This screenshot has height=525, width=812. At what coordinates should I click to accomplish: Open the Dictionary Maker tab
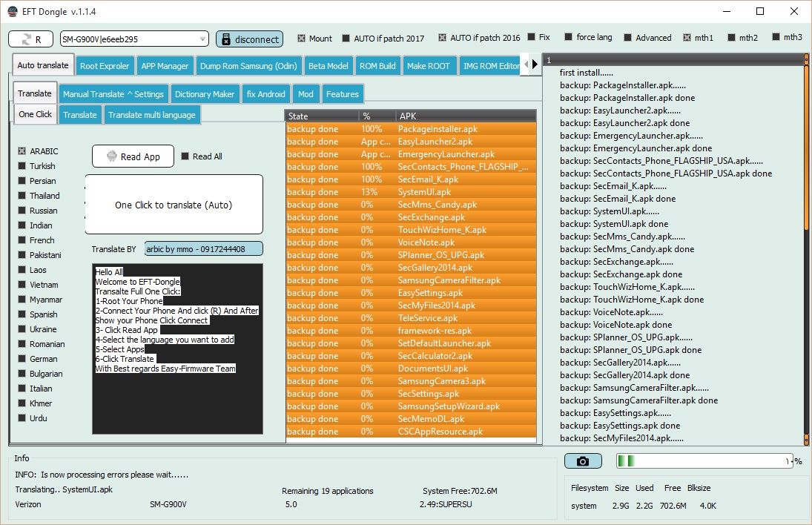click(205, 94)
